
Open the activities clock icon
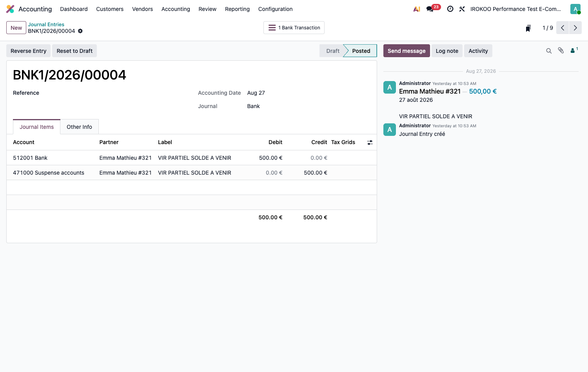pos(450,9)
